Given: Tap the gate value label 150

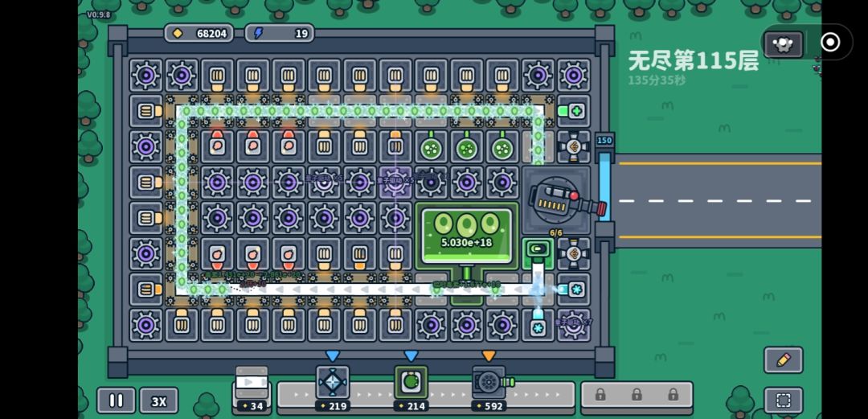Looking at the screenshot, I should (604, 140).
